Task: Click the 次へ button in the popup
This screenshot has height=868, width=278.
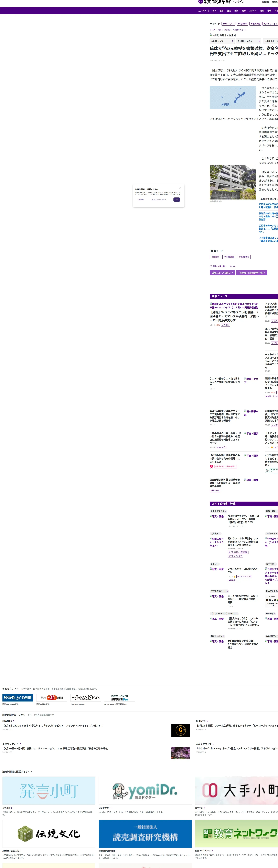Action: tap(177, 199)
